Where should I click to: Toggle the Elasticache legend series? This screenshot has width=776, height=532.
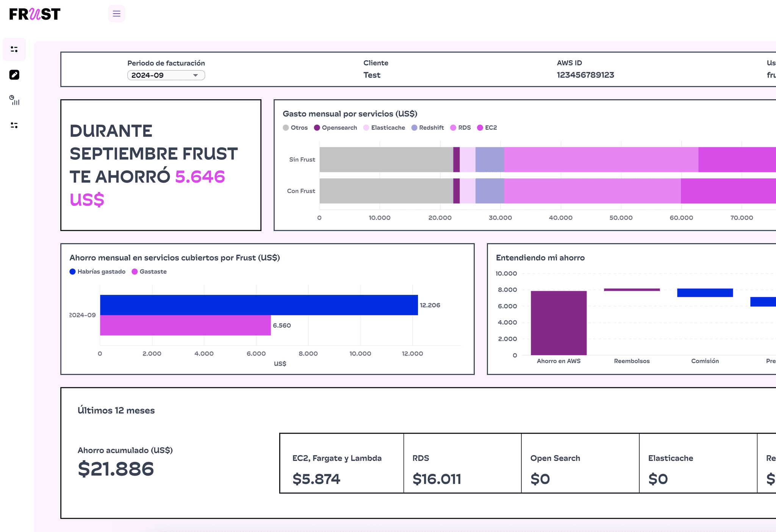coord(384,128)
